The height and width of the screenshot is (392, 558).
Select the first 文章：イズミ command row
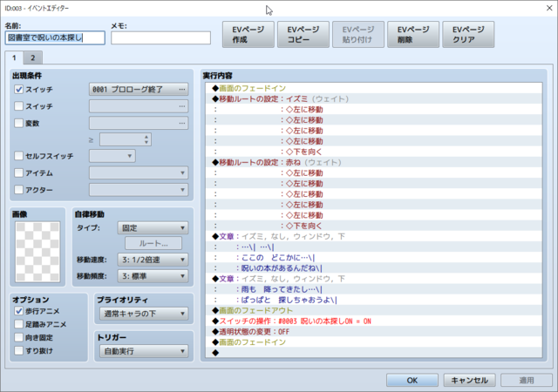click(x=374, y=236)
